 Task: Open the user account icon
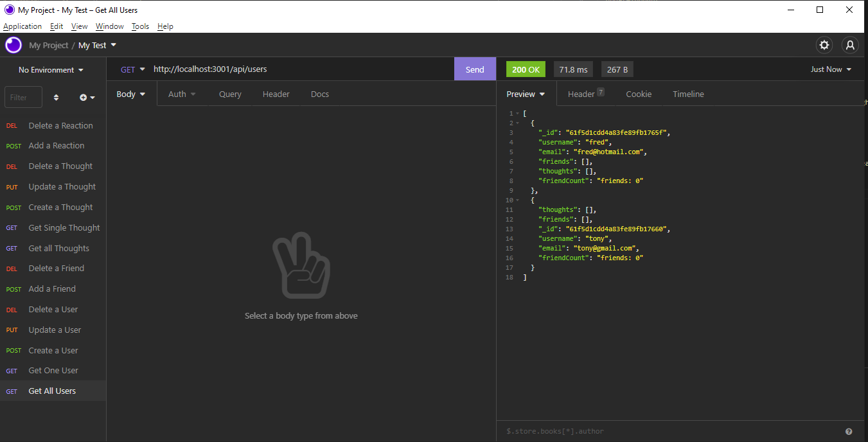[x=850, y=45]
